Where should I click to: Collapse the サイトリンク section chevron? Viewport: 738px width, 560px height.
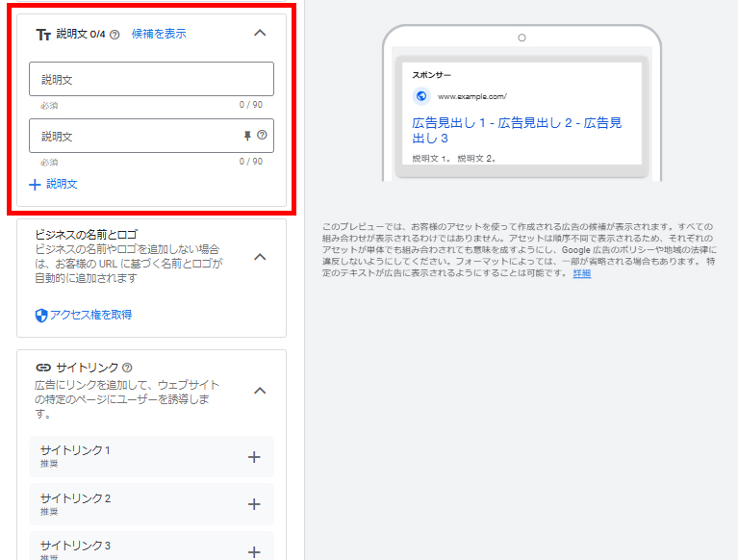tap(259, 391)
